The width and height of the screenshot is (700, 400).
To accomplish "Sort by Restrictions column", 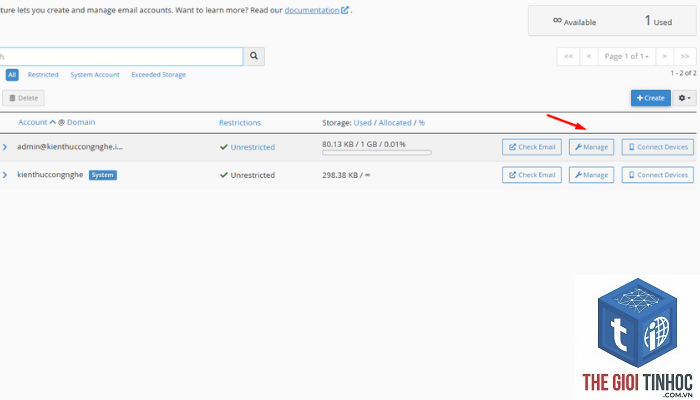I will [x=240, y=122].
